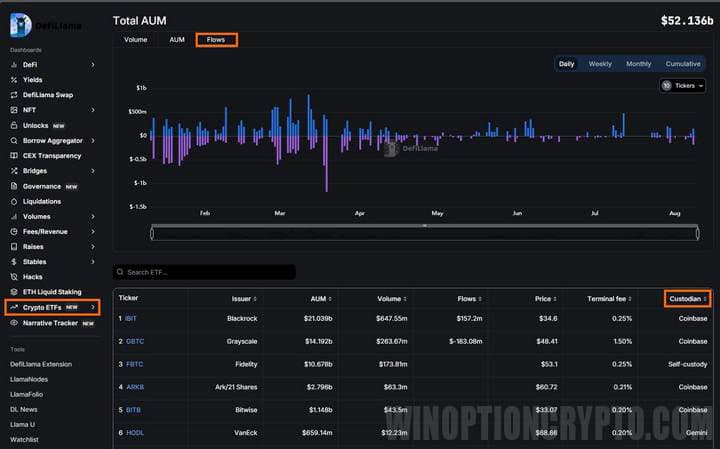Select the Flows tab
720x449 pixels.
click(x=216, y=40)
